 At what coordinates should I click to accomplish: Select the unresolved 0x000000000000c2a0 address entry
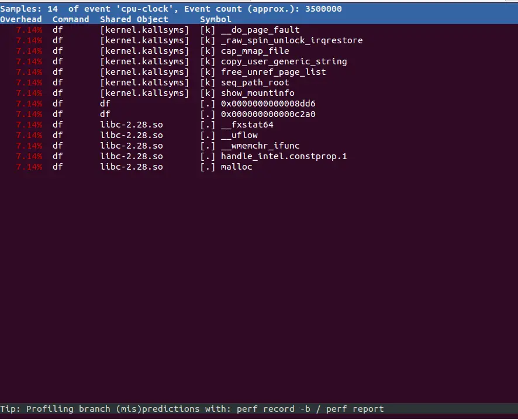268,114
